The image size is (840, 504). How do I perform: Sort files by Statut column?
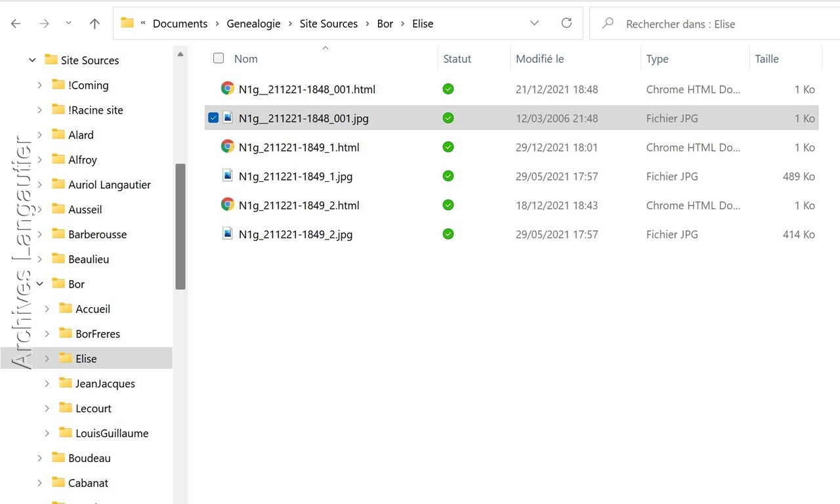click(457, 59)
